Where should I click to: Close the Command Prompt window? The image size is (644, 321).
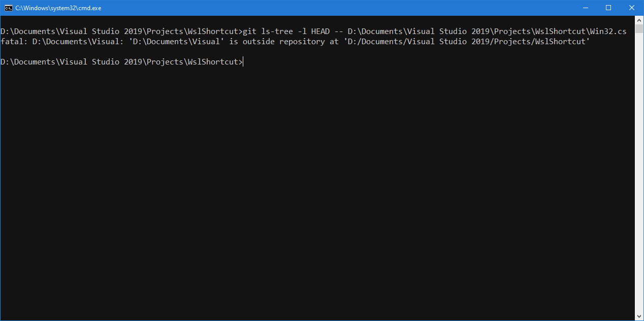point(631,8)
